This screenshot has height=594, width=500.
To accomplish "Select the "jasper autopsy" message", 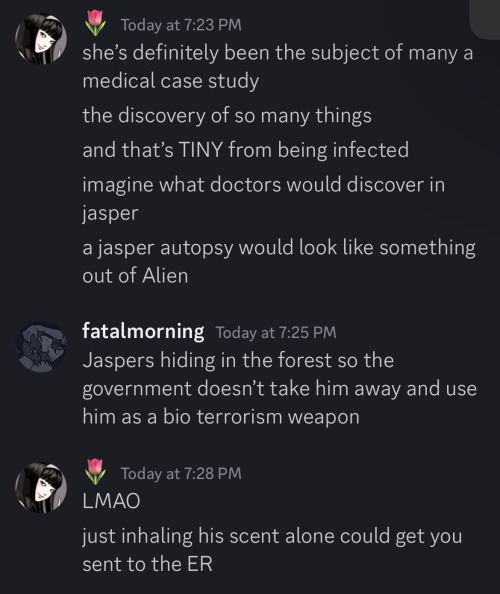I will (x=279, y=261).
